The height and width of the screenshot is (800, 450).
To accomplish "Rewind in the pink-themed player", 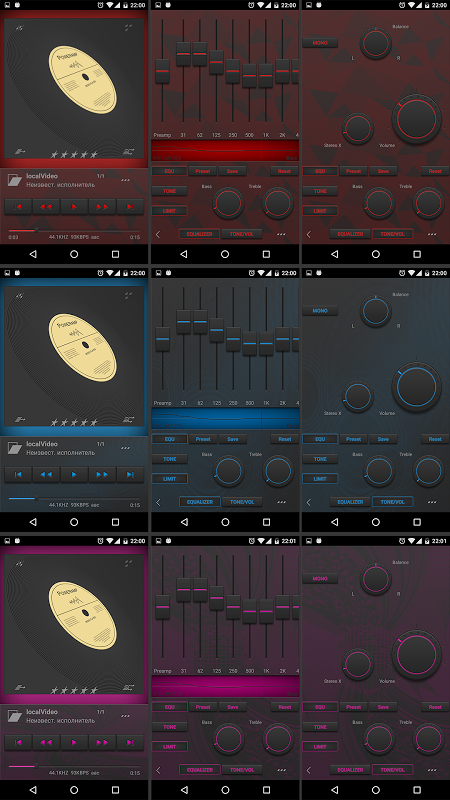I will (x=46, y=742).
